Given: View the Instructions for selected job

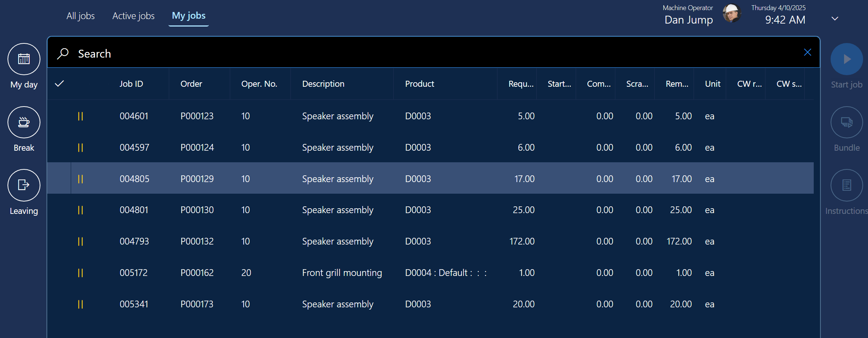Looking at the screenshot, I should coord(846,185).
